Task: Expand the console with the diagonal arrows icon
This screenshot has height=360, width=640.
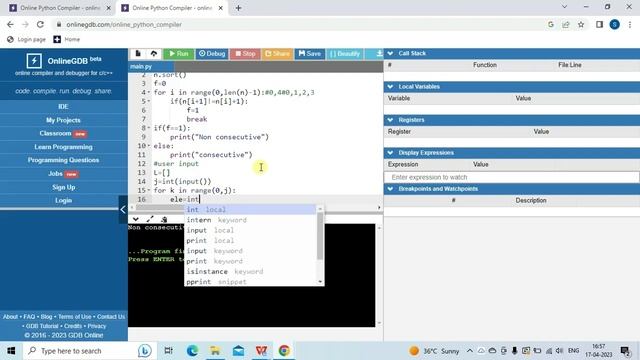Action: click(150, 219)
